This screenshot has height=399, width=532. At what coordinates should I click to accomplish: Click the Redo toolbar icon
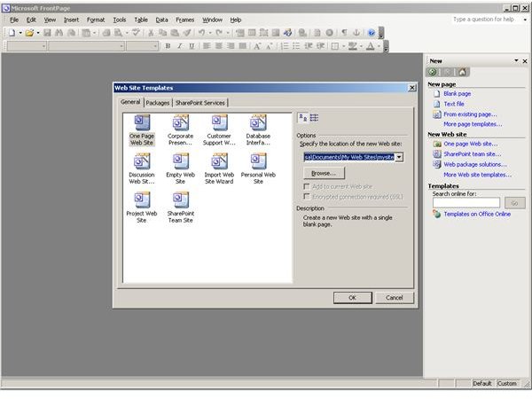(219, 33)
